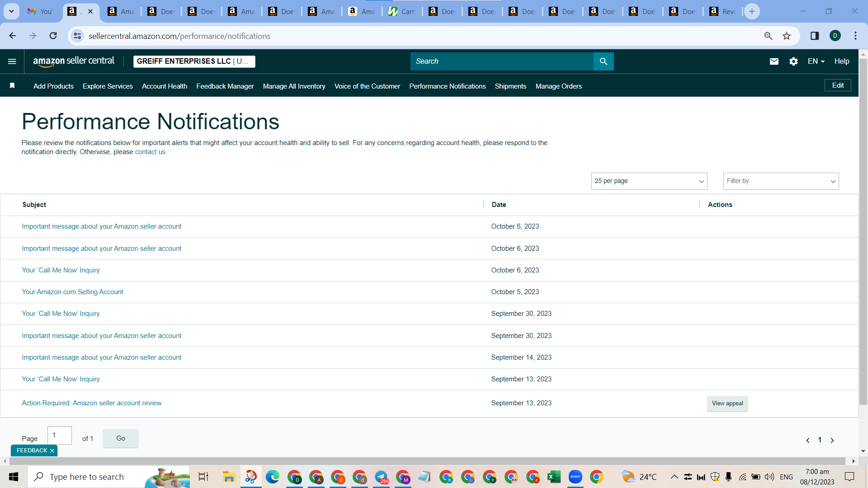Open Chrome three-dot menu

click(855, 36)
